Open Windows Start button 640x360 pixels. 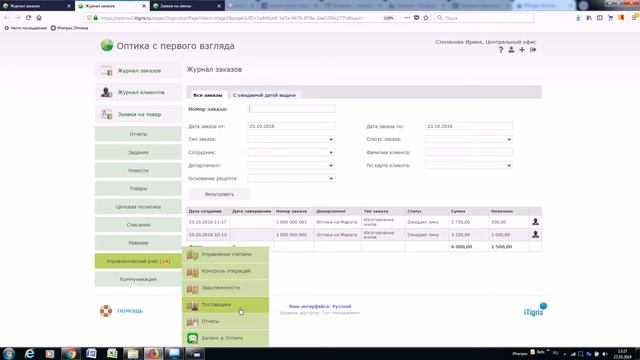[x=9, y=353]
